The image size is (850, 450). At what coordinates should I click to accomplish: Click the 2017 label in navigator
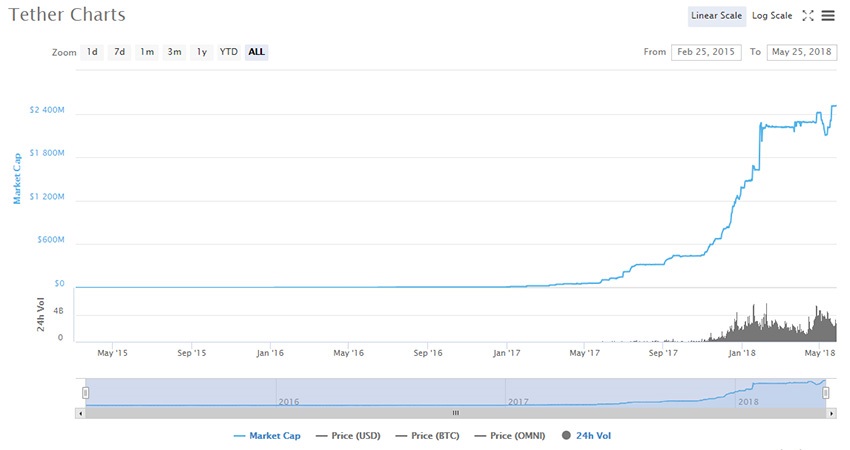point(518,402)
